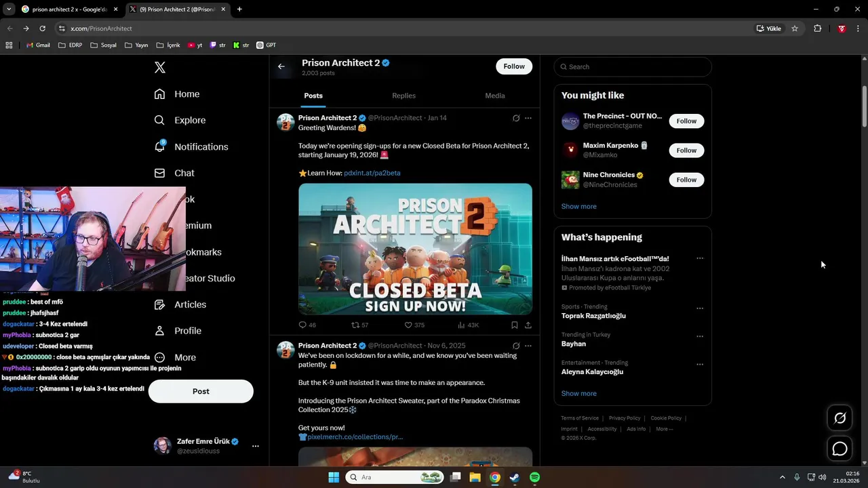Follow Nine Chronicles
This screenshot has width=868, height=488.
686,180
